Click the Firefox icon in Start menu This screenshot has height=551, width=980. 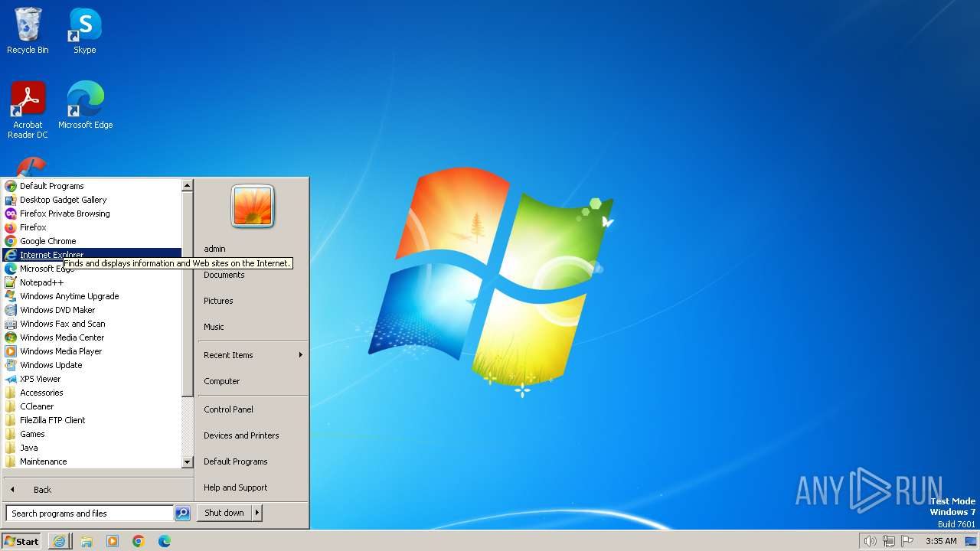[x=11, y=227]
